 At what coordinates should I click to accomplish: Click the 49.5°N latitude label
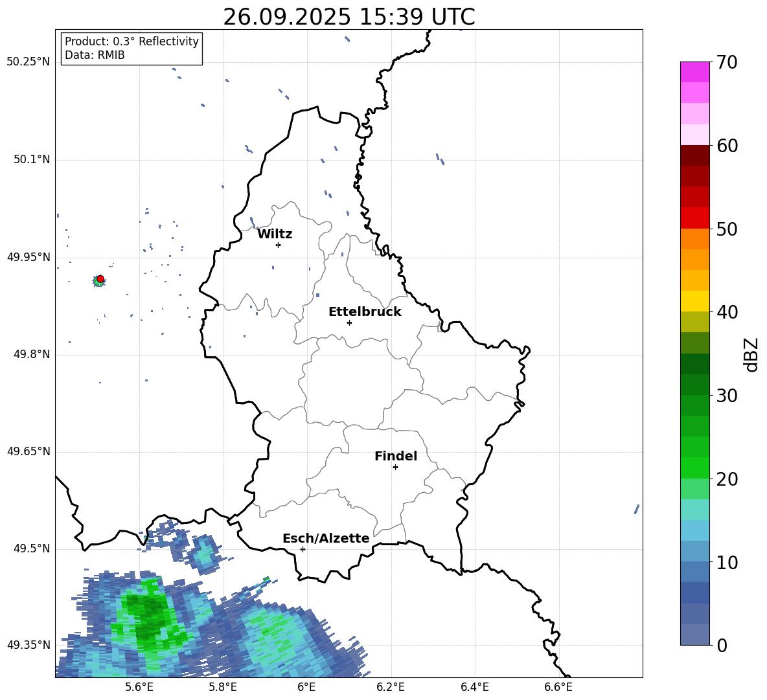32,548
